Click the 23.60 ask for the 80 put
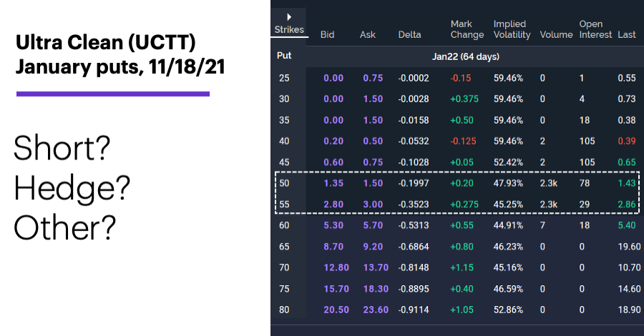 click(376, 310)
